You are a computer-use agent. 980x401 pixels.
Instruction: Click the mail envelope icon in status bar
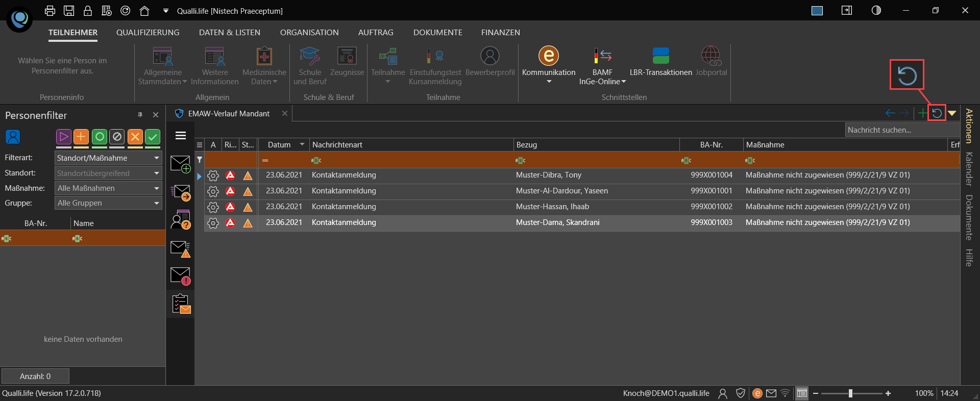(x=771, y=393)
